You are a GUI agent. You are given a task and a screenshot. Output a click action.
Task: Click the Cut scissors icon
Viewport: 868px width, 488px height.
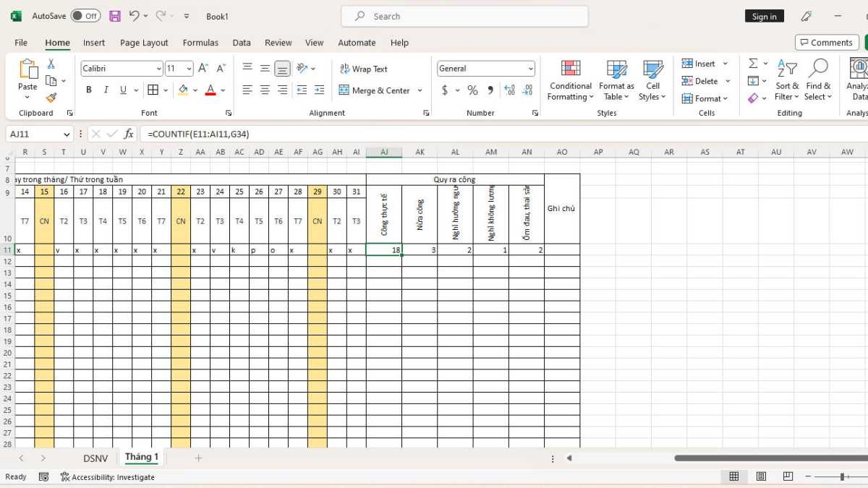point(51,64)
